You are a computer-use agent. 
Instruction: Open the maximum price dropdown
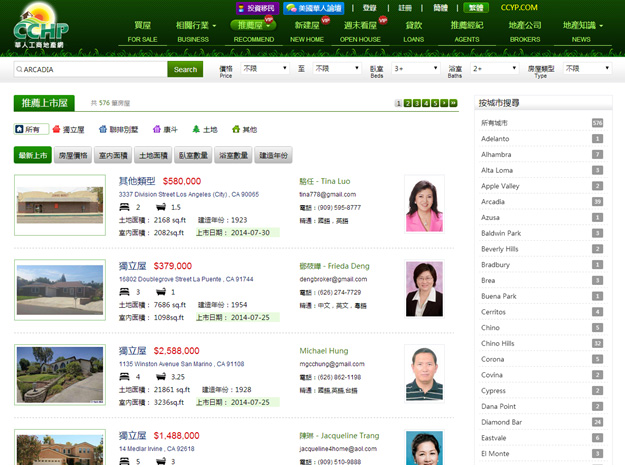click(x=337, y=69)
